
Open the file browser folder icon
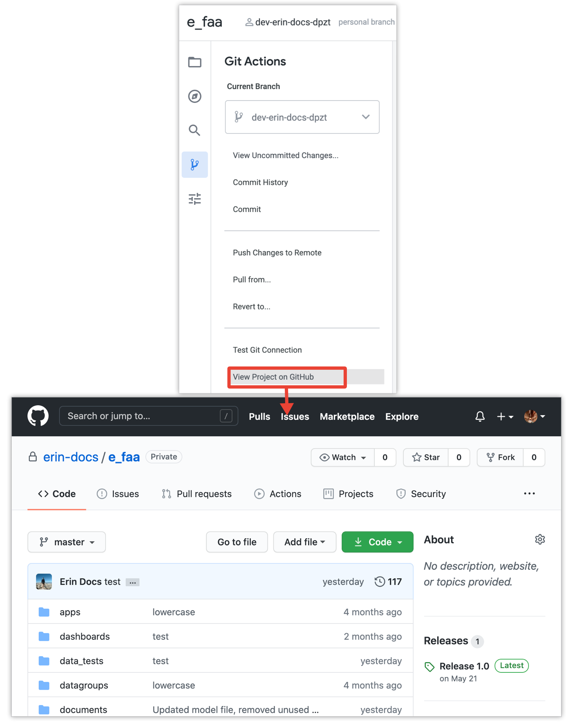194,62
